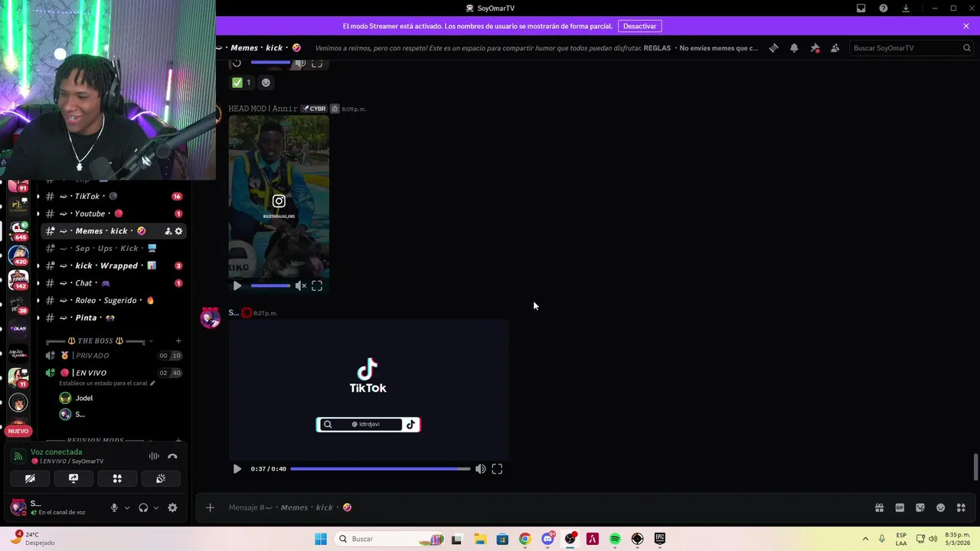Open the sticker picker
This screenshot has height=551, width=980.
(x=920, y=507)
